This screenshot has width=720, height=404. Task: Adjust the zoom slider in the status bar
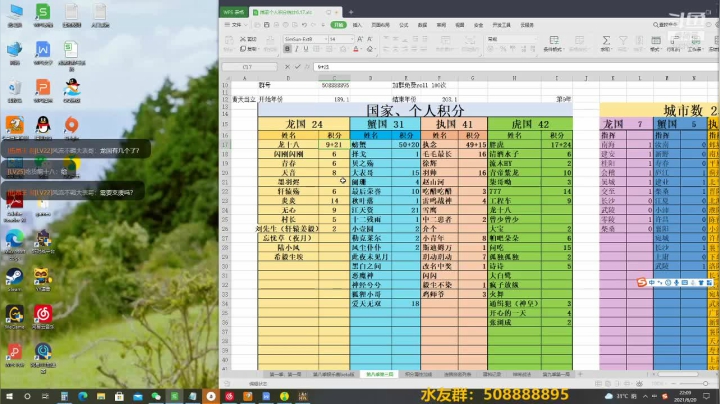705,383
